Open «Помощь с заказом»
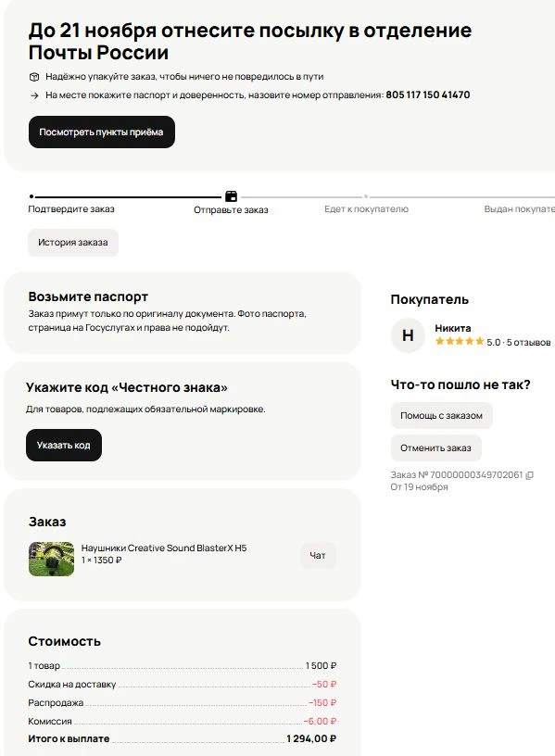Viewport: 555px width, 756px height. pyautogui.click(x=440, y=415)
